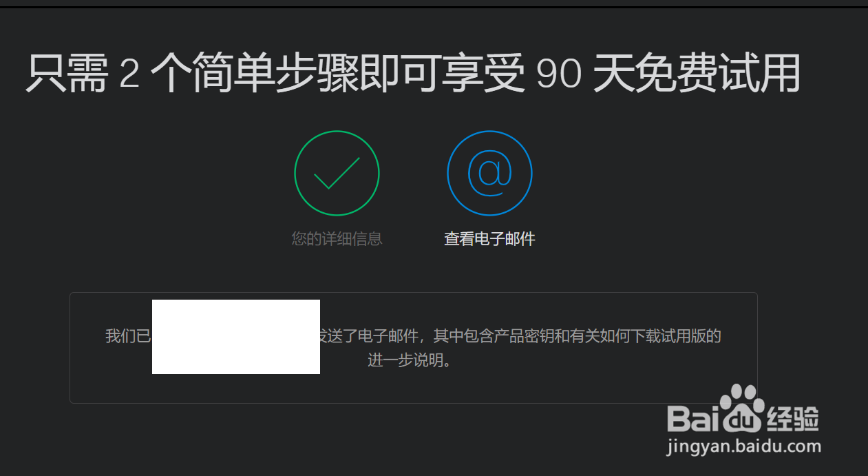This screenshot has height=476, width=868.
Task: Click the @ symbol inside blue circle
Action: [489, 172]
